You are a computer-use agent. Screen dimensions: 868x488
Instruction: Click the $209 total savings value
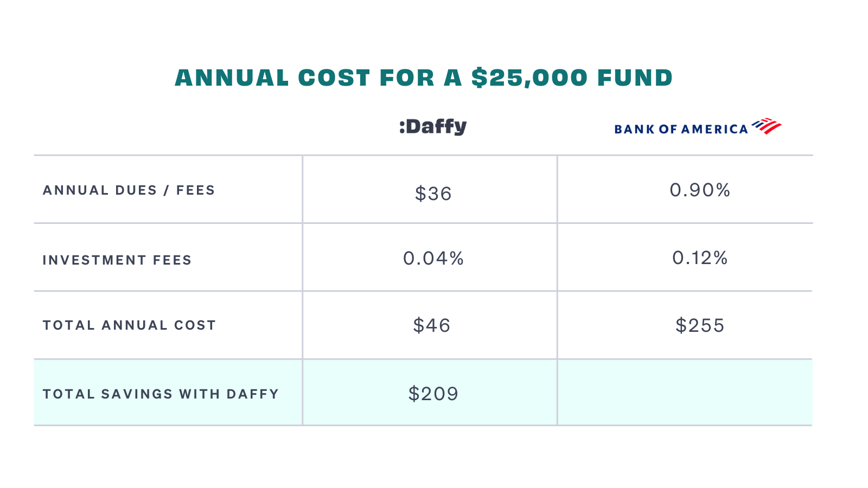click(433, 394)
